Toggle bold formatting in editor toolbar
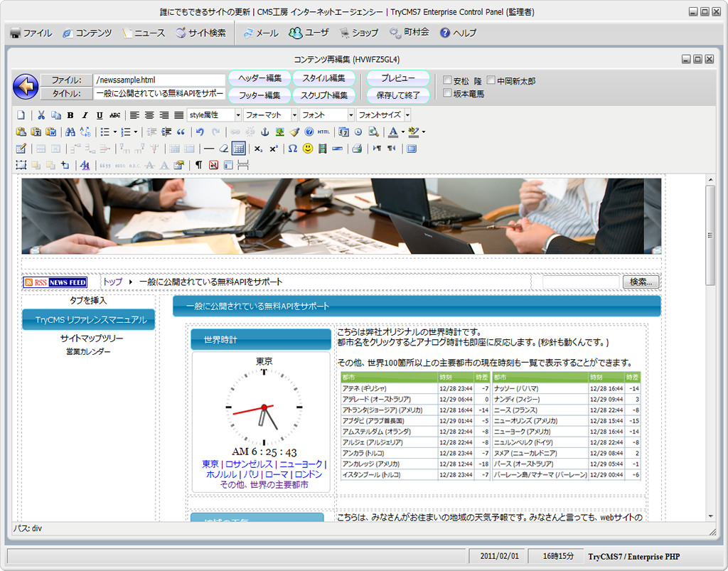Screen dimensions: 728x571 [70, 115]
